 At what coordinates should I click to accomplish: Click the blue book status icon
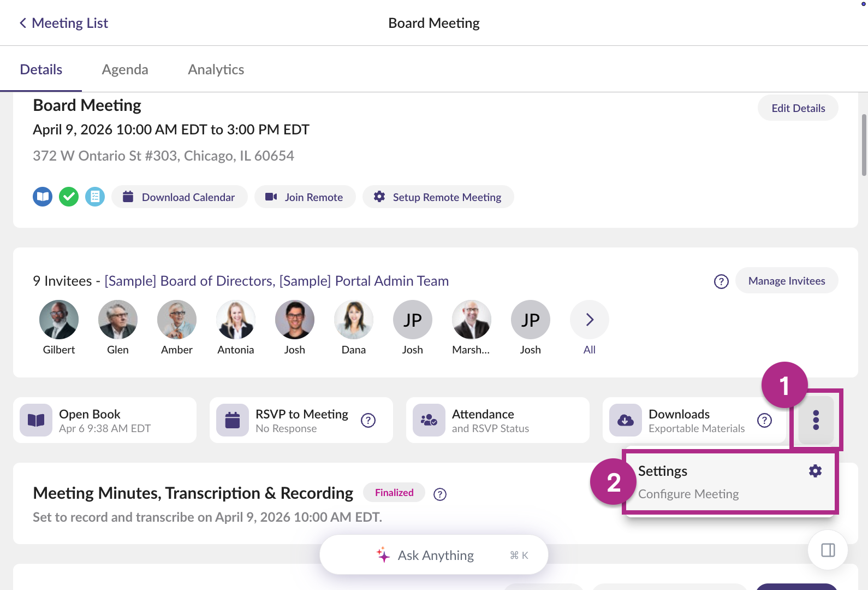tap(43, 197)
